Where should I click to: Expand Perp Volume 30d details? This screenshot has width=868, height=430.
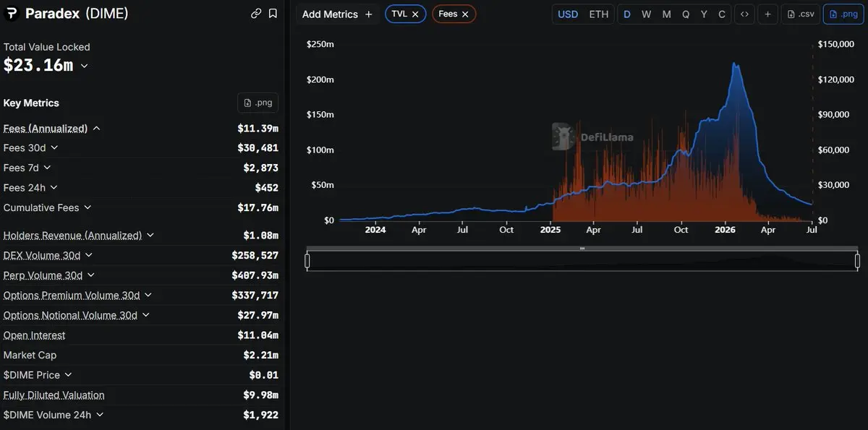[x=91, y=275]
